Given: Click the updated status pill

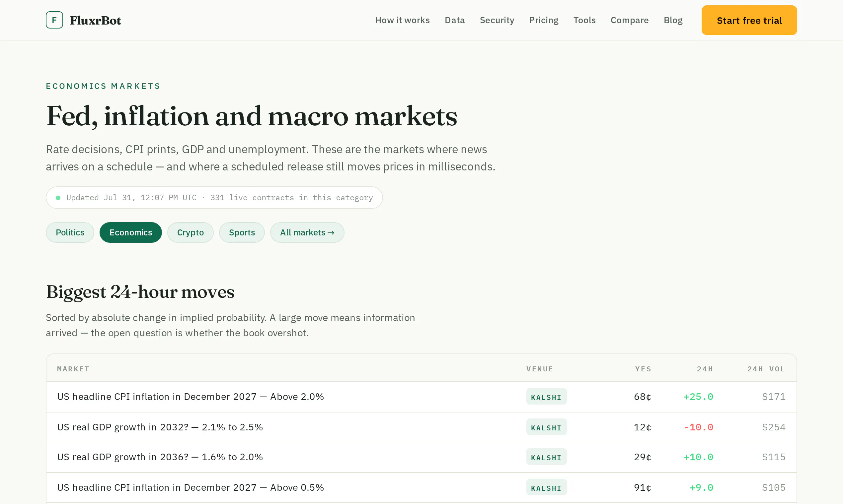Looking at the screenshot, I should [214, 198].
